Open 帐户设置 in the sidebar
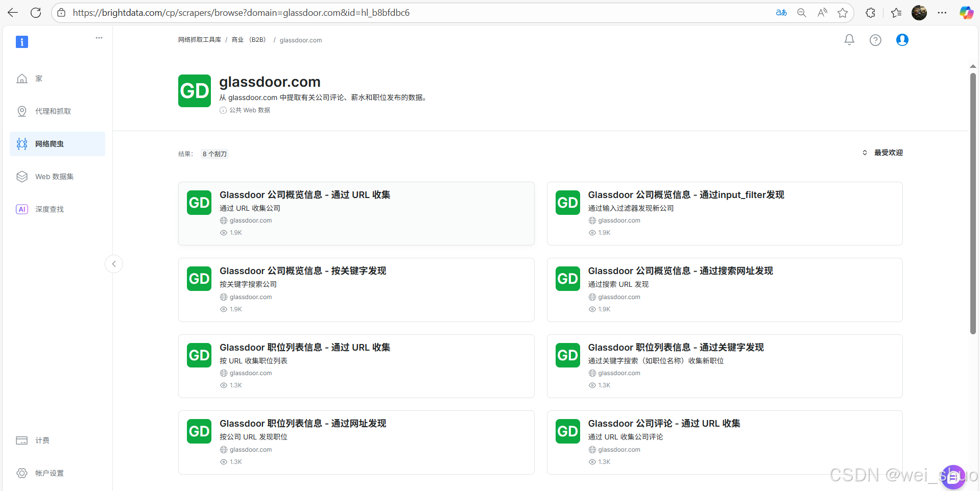This screenshot has height=491, width=980. point(57,473)
